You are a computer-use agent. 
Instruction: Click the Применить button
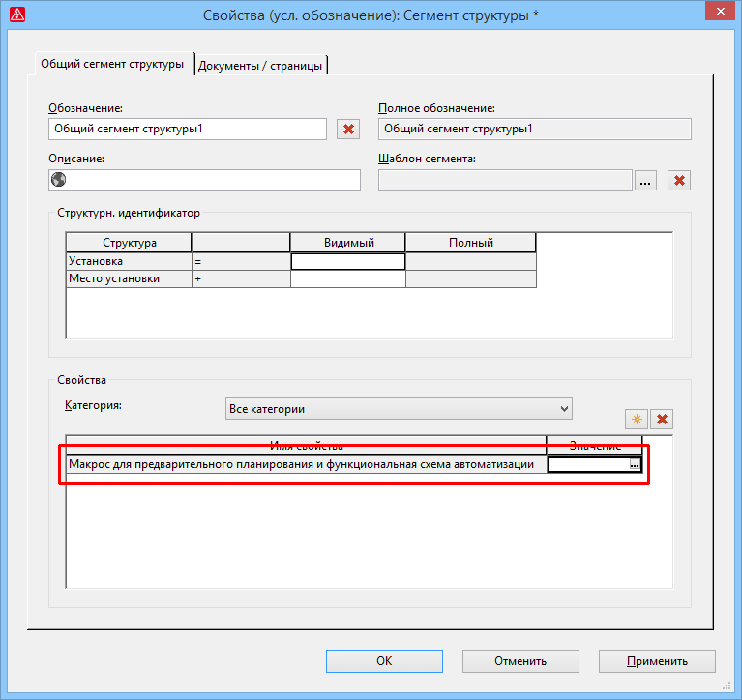[657, 661]
